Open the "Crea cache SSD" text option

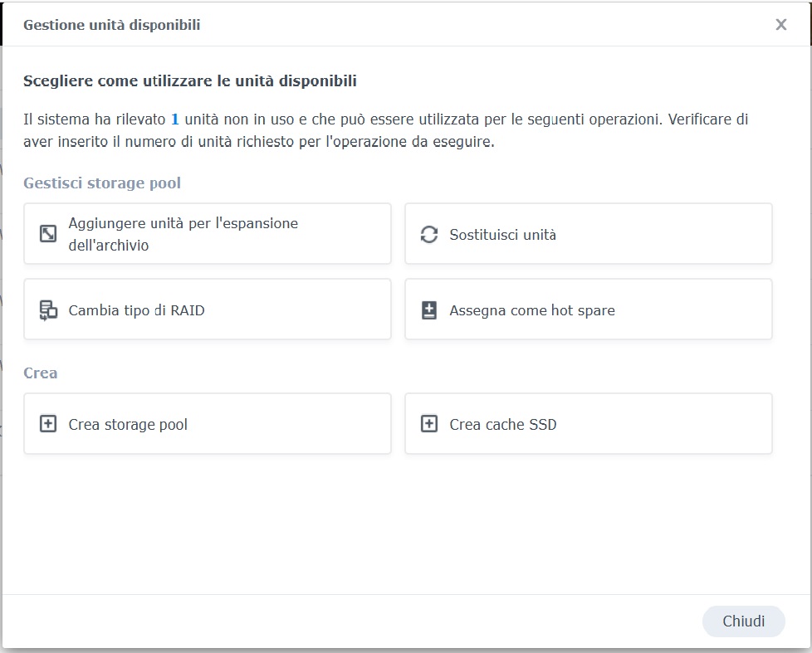tap(502, 424)
